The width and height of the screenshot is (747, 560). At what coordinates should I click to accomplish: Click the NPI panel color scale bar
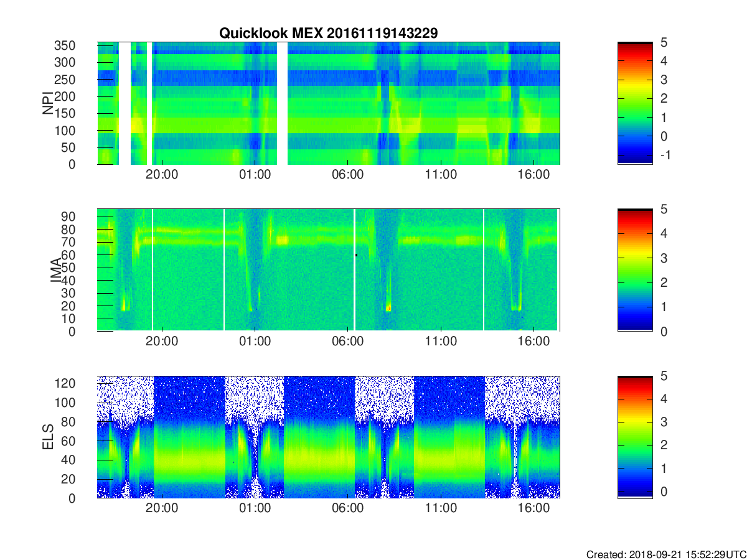(635, 103)
